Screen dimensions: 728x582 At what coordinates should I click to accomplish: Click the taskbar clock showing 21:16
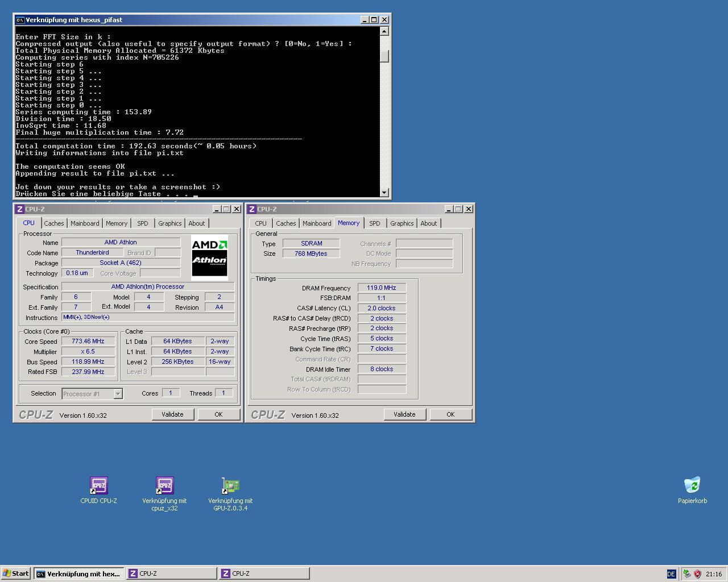(x=714, y=574)
